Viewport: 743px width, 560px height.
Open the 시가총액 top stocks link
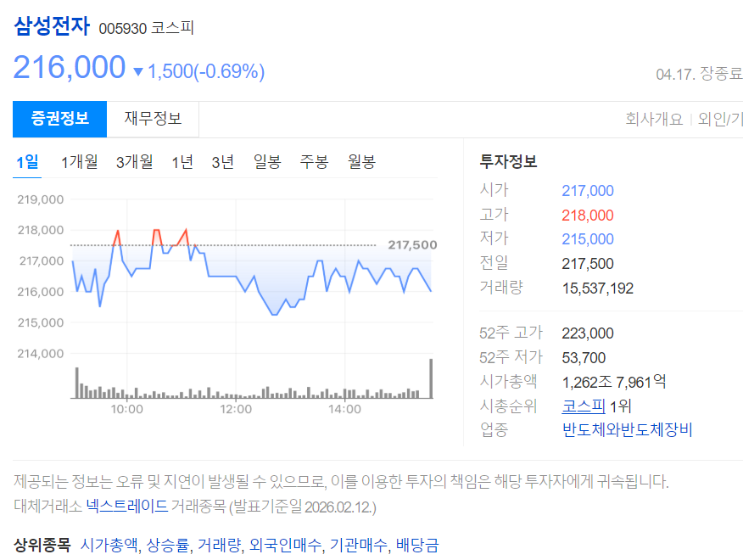coord(109,545)
